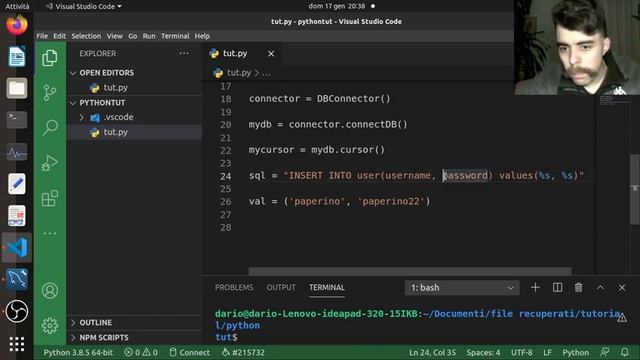Open the text editor from the dock

click(x=17, y=184)
